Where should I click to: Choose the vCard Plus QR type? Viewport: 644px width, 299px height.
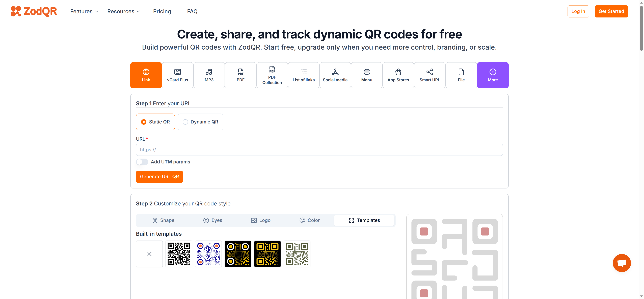(177, 75)
